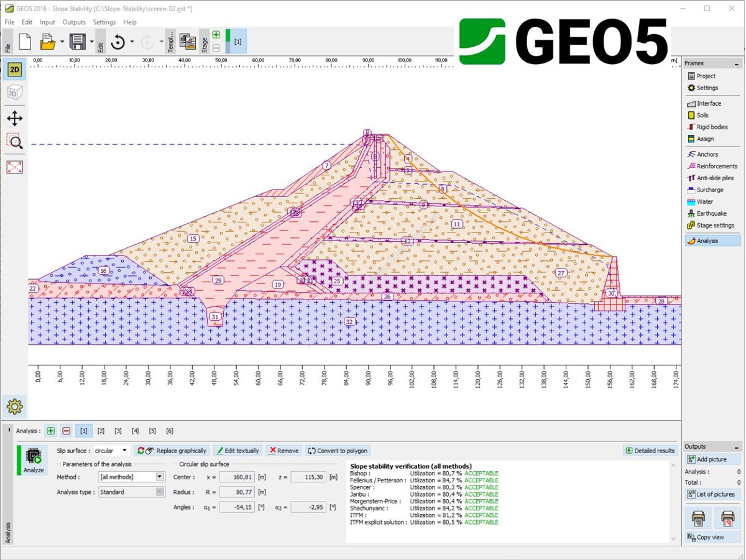Viewport: 746px width, 560px height.
Task: Open the open-file dropdown arrow
Action: pyautogui.click(x=62, y=42)
